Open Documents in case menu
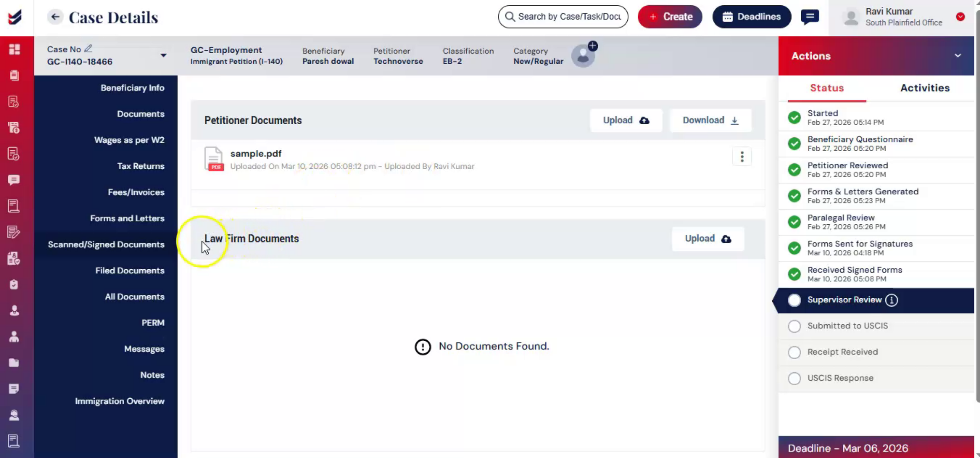This screenshot has width=980, height=458. [x=140, y=114]
